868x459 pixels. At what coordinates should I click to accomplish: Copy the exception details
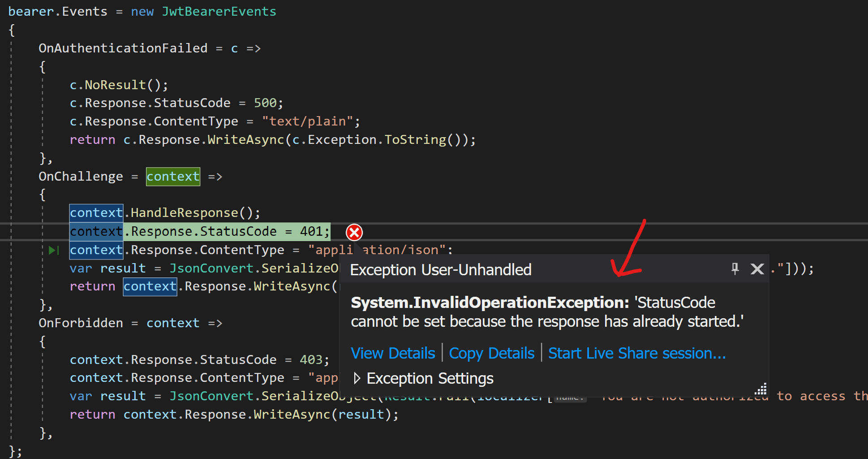(491, 353)
